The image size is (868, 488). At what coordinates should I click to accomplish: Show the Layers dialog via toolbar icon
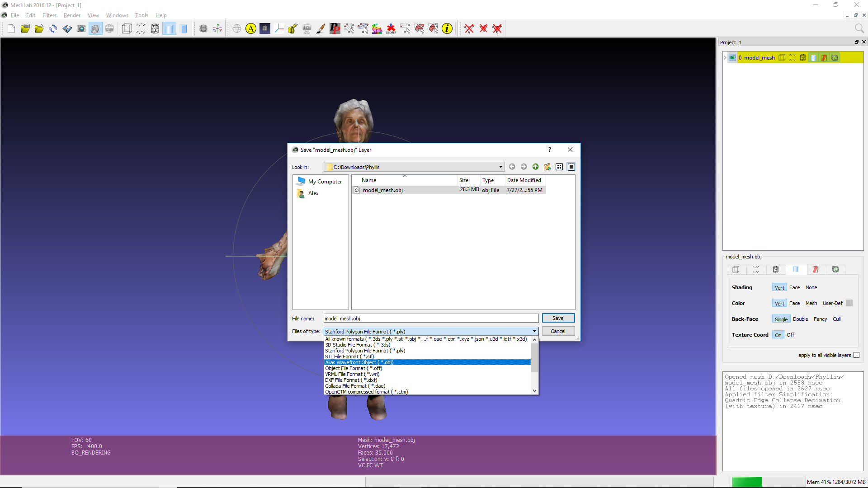point(95,28)
